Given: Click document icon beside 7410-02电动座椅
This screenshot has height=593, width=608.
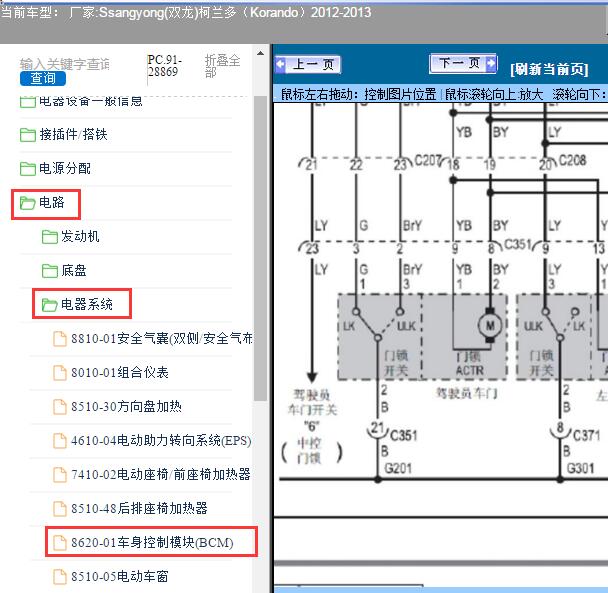Looking at the screenshot, I should (60, 474).
